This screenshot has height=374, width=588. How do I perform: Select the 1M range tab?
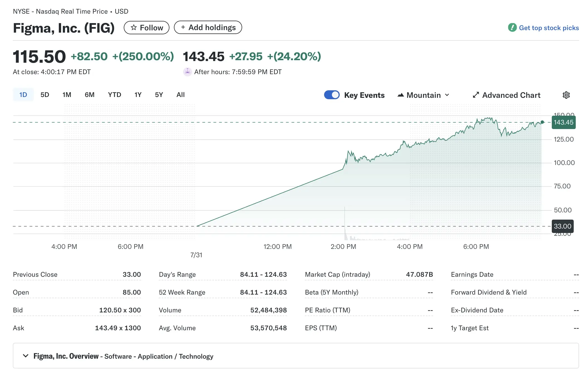tap(67, 95)
